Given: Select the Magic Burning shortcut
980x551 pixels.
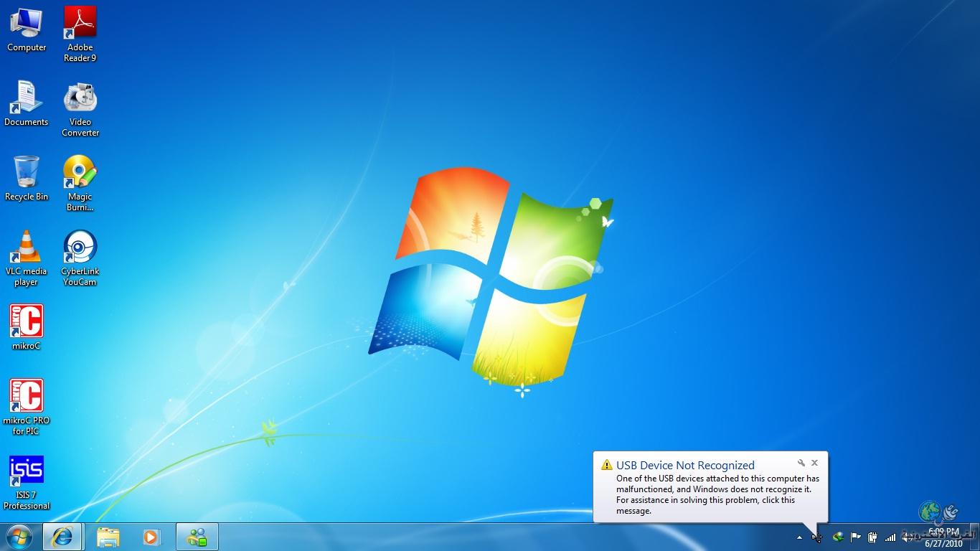Looking at the screenshot, I should pyautogui.click(x=80, y=184).
